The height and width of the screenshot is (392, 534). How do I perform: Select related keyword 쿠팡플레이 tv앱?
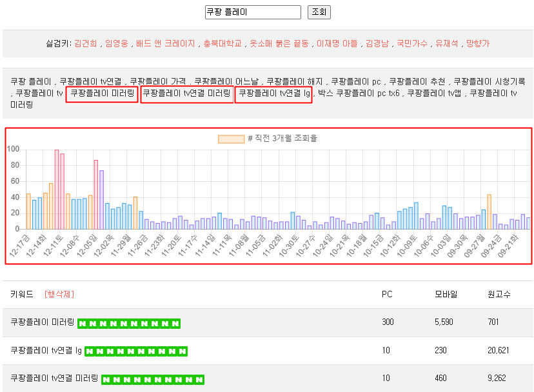434,93
